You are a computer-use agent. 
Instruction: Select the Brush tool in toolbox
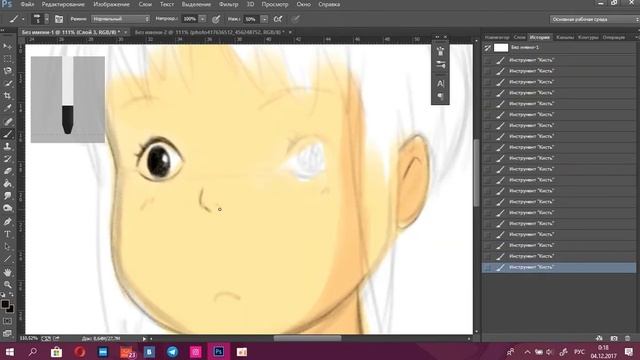pos(7,134)
